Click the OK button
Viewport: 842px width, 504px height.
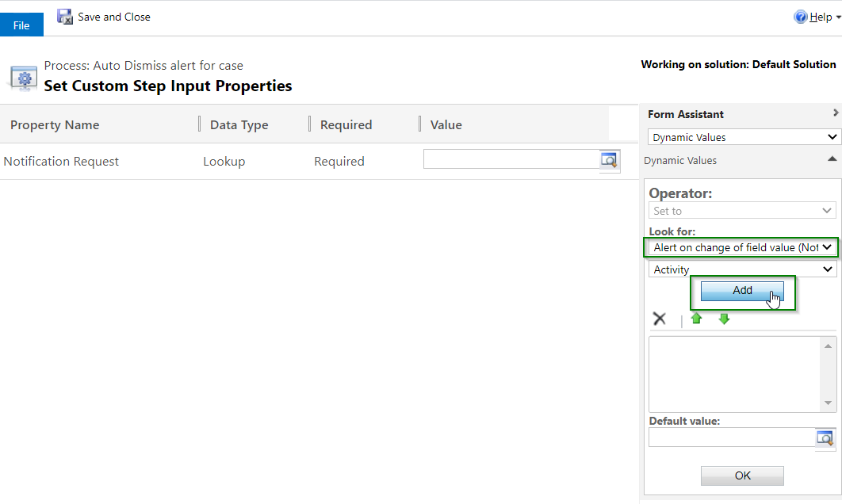click(742, 475)
